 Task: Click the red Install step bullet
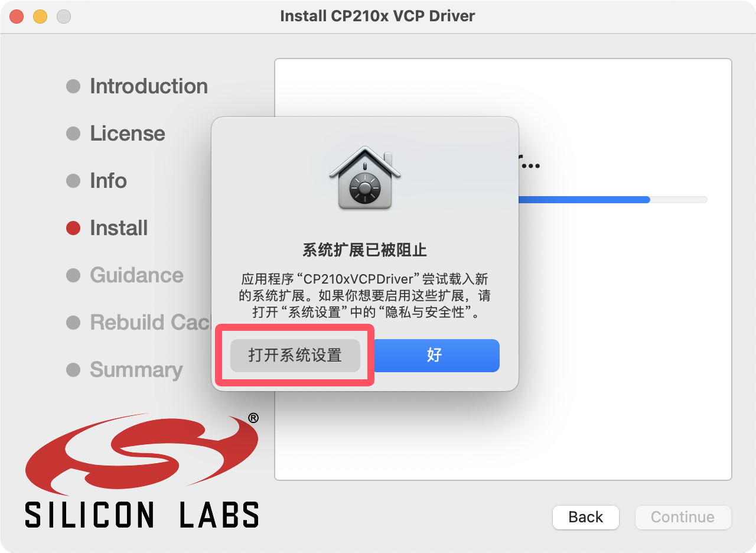coord(73,228)
